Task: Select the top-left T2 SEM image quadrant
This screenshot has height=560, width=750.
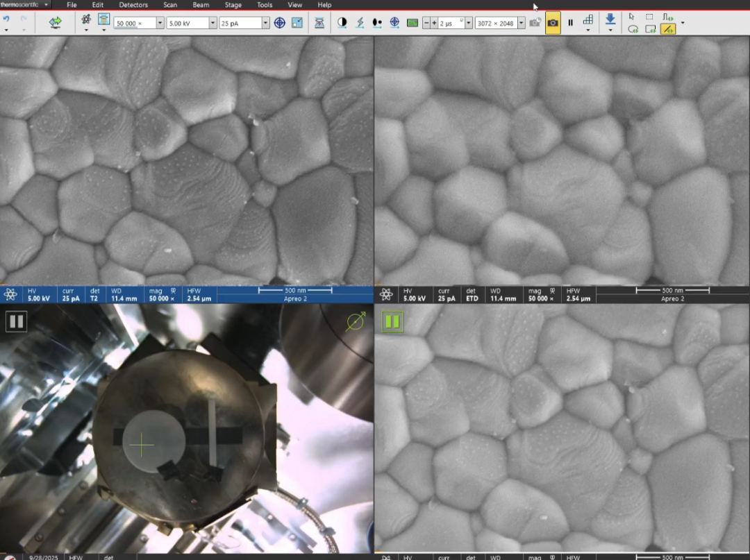Action: point(187,161)
